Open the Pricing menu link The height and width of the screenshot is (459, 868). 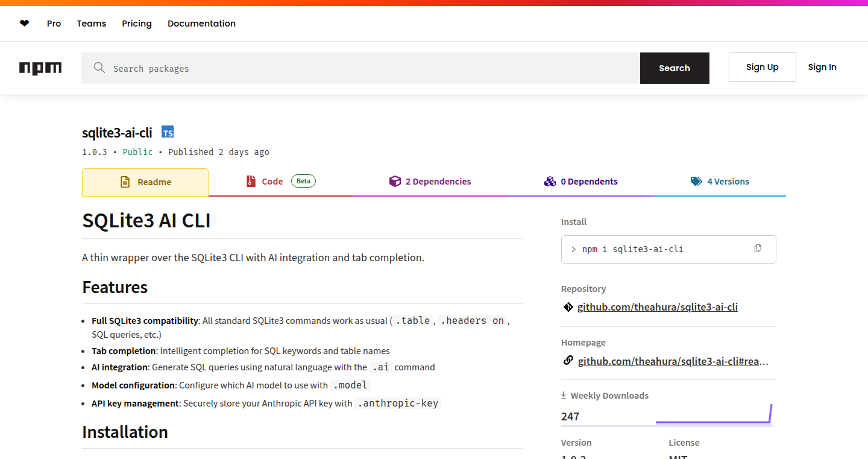click(137, 24)
